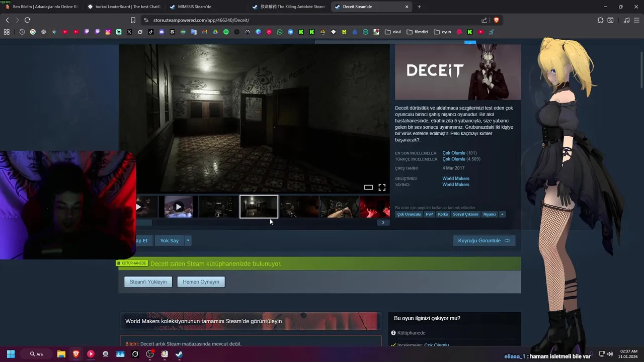Image resolution: width=644 pixels, height=362 pixels.
Task: Click the Windows taskbar search box
Action: pyautogui.click(x=36, y=354)
